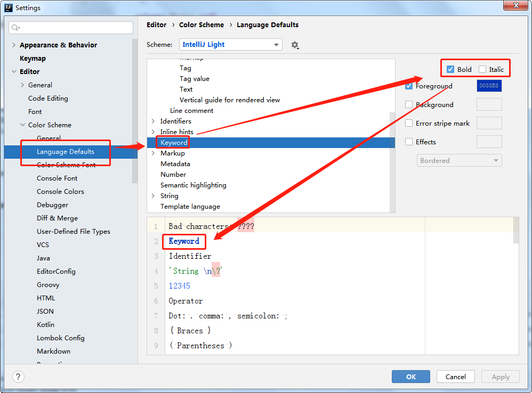This screenshot has height=393, width=532.
Task: Click the 12345 number sample in preview
Action: click(x=180, y=286)
